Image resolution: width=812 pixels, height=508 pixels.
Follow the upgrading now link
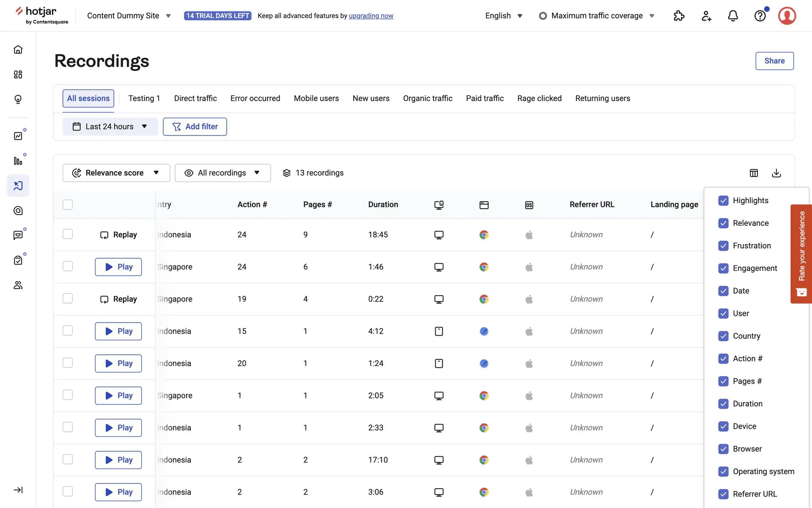tap(371, 16)
